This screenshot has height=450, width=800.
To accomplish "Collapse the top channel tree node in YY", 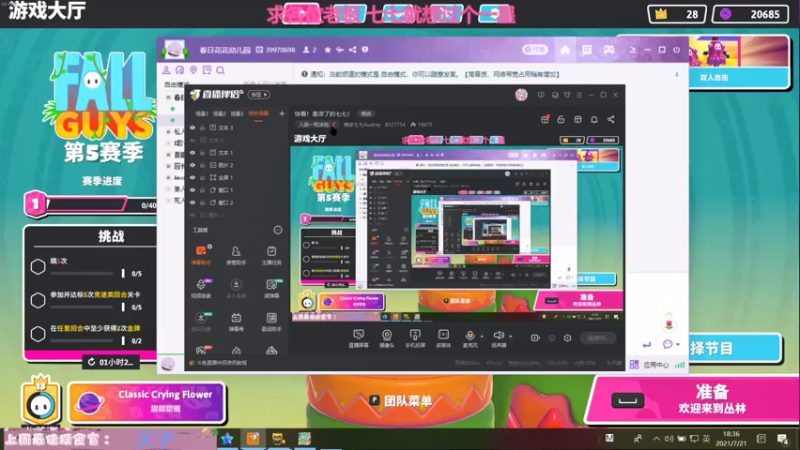I will coord(168,97).
